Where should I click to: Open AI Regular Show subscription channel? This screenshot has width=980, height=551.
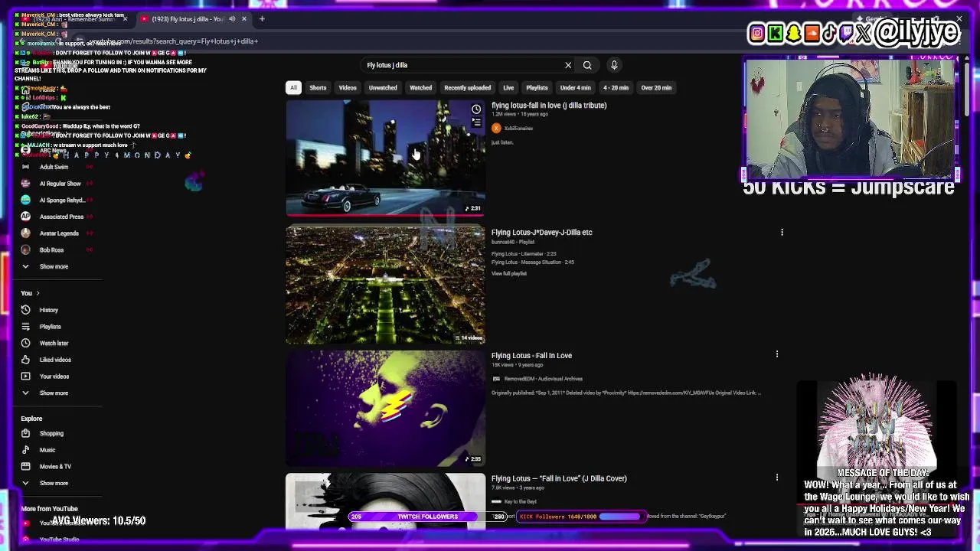coord(60,184)
